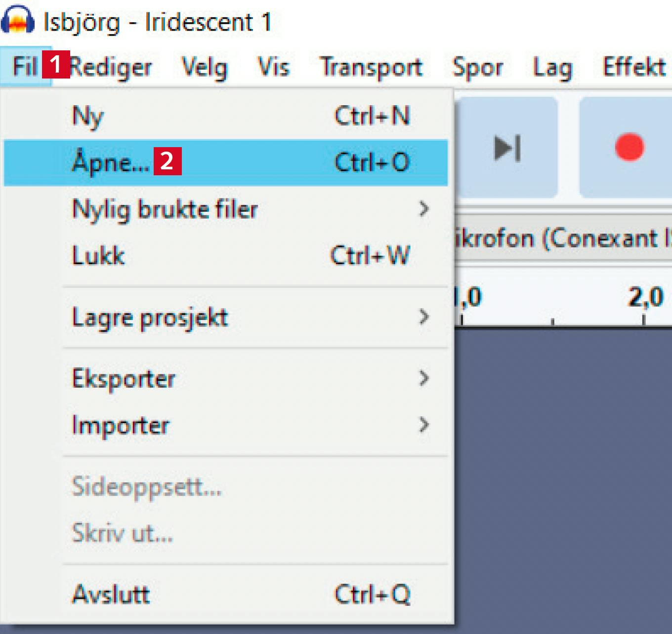Open the Fil menu
This screenshot has height=634, width=672.
click(25, 67)
